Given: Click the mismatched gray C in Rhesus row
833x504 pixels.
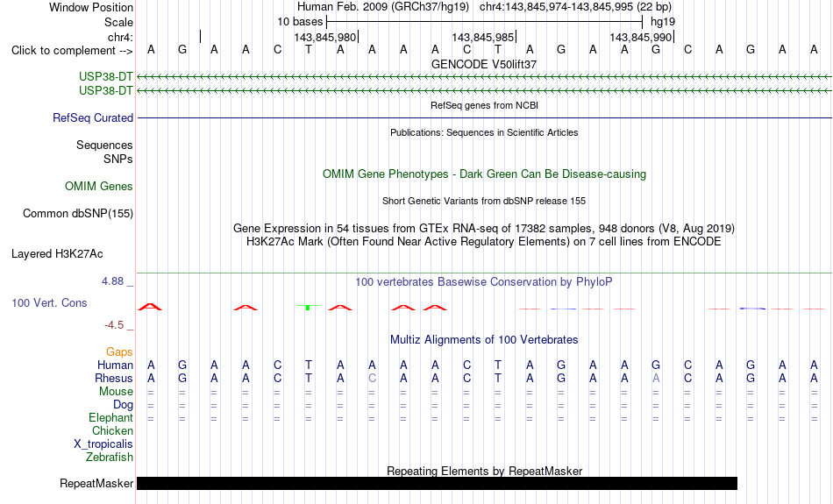Looking at the screenshot, I should (372, 378).
